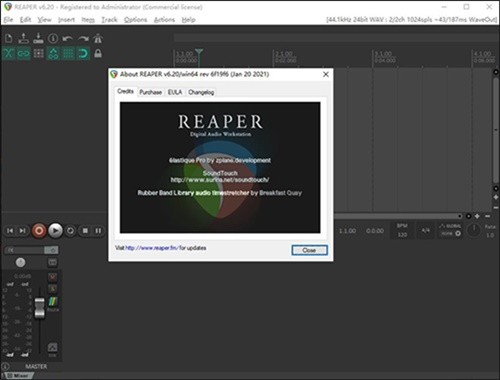This screenshot has width=500, height=380.
Task: Close About dialog with the X
Action: (326, 74)
